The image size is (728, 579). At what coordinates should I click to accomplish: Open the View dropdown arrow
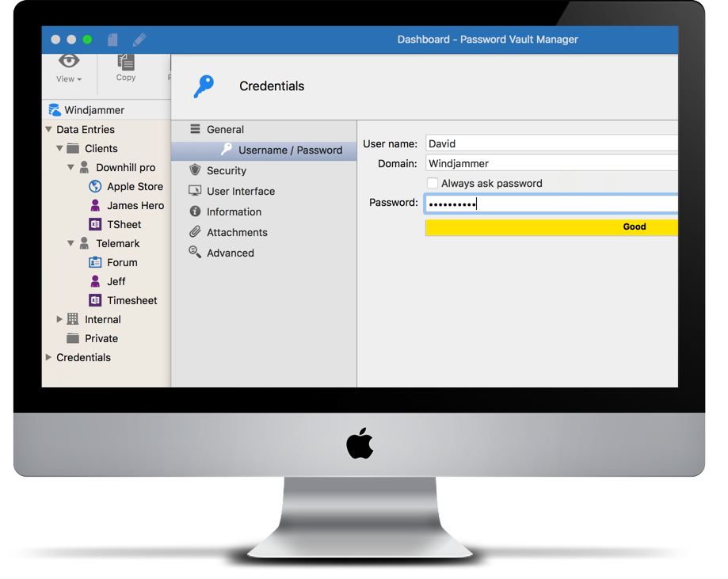coord(79,79)
